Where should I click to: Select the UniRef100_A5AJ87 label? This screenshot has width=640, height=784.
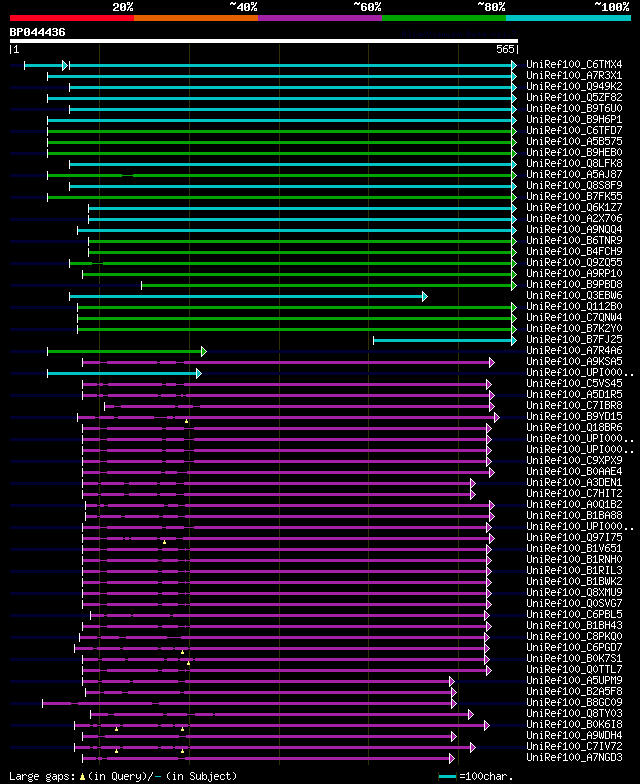tap(574, 174)
